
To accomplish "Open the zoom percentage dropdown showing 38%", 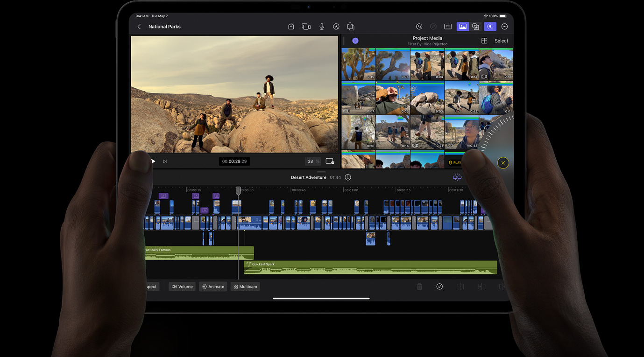I will coord(312,161).
